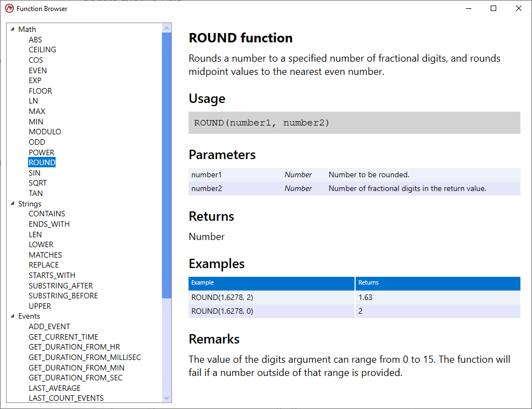Image resolution: width=532 pixels, height=409 pixels.
Task: Close the Function Browser window
Action: 518,8
